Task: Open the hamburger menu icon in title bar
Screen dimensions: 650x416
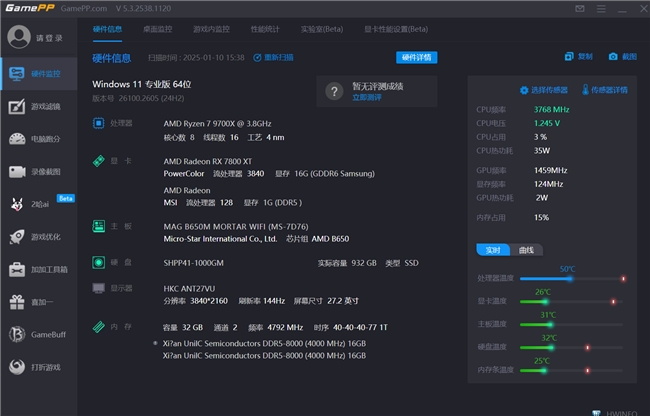Action: coord(601,8)
